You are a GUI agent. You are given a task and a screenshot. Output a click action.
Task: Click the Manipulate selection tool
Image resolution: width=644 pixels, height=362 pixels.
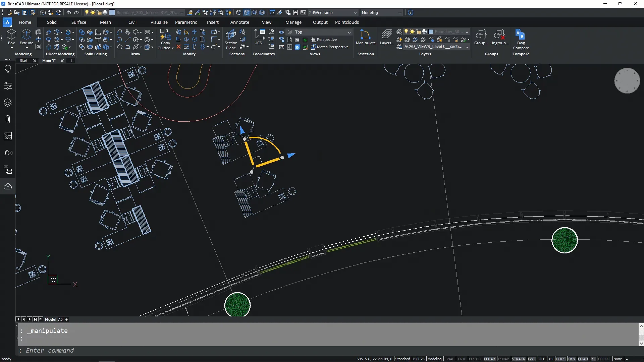pos(365,37)
